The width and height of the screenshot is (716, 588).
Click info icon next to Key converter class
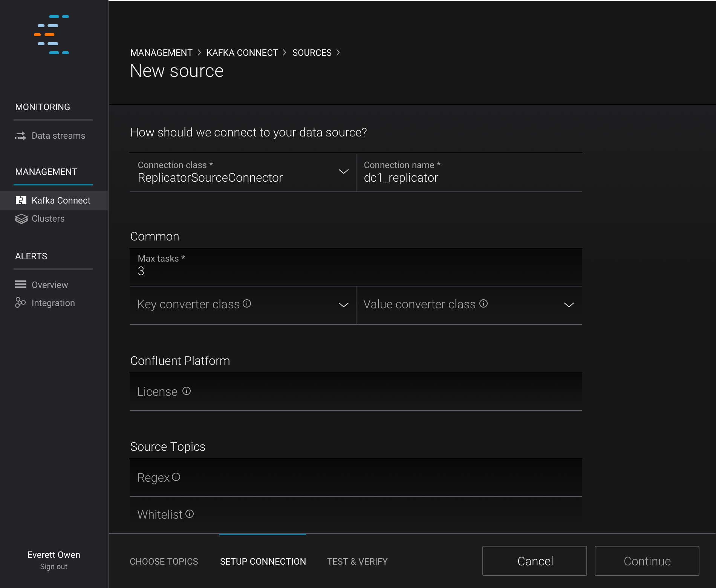[x=247, y=304]
